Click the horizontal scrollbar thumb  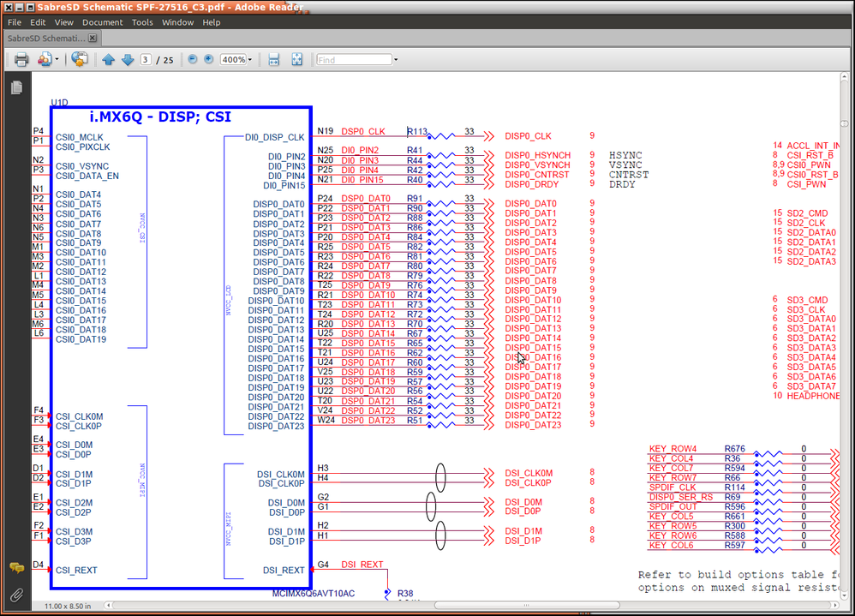click(527, 605)
